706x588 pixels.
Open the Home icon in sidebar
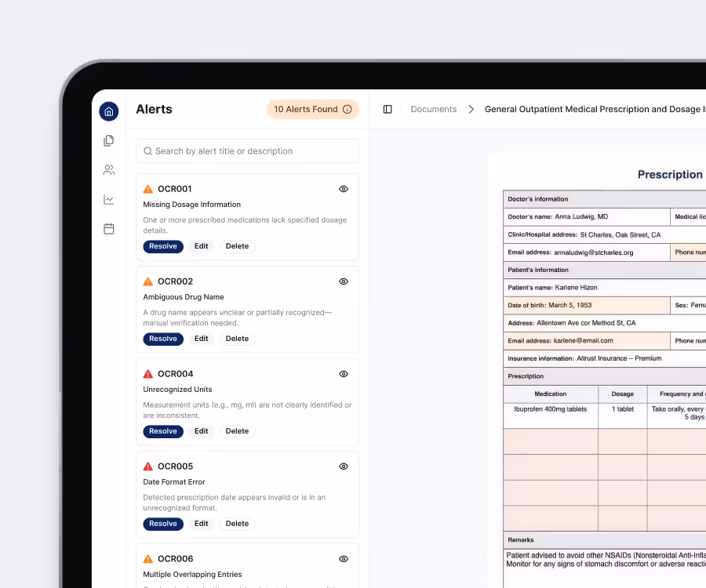(109, 111)
